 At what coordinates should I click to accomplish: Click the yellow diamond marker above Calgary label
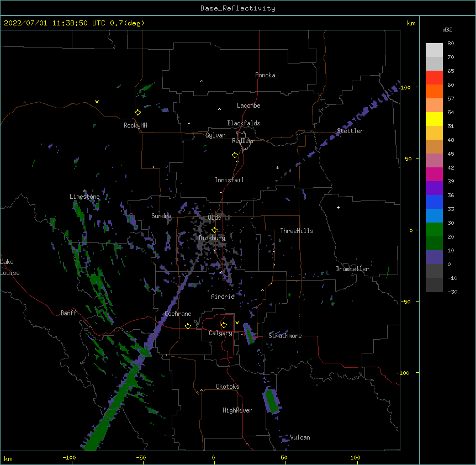click(224, 325)
